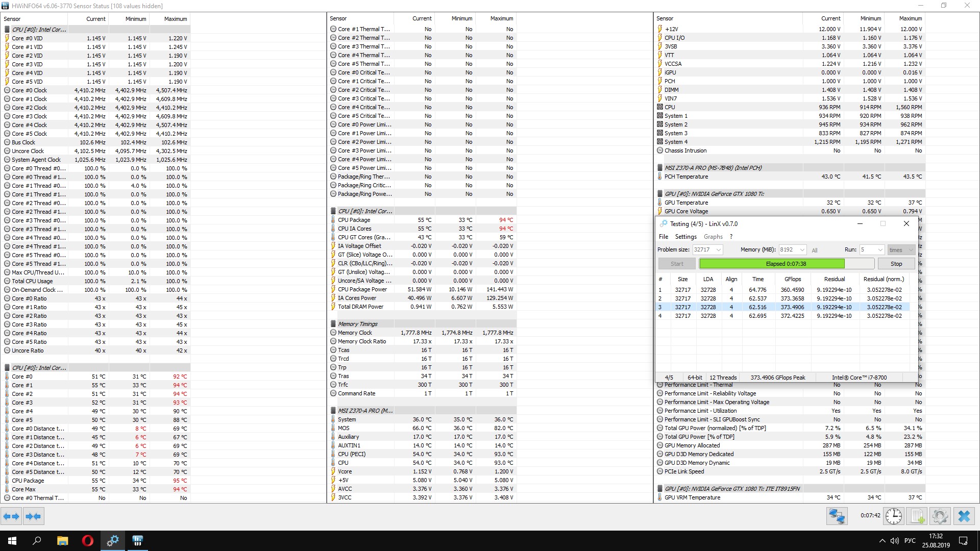
Task: Open the Problem size dropdown
Action: (x=718, y=249)
